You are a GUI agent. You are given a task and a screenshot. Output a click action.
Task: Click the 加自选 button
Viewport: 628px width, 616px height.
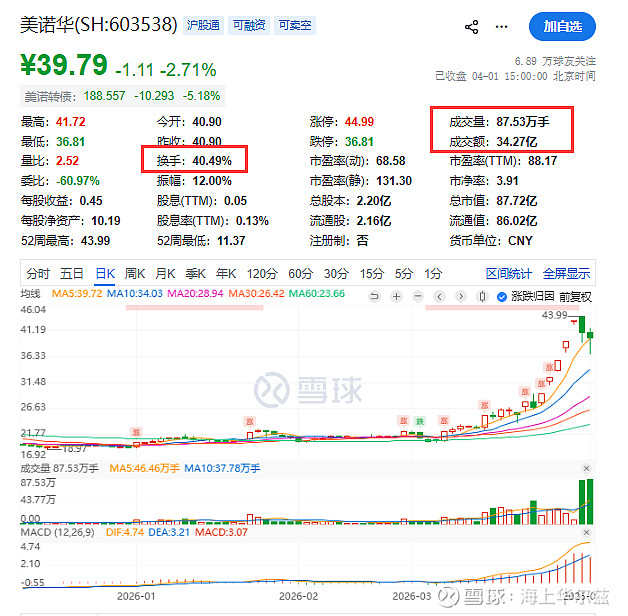click(x=562, y=26)
